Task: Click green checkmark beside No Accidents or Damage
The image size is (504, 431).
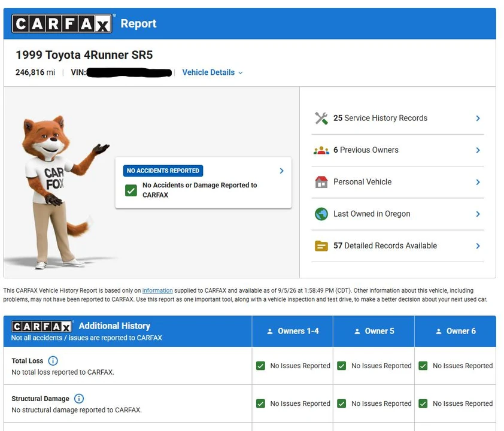Action: 131,190
